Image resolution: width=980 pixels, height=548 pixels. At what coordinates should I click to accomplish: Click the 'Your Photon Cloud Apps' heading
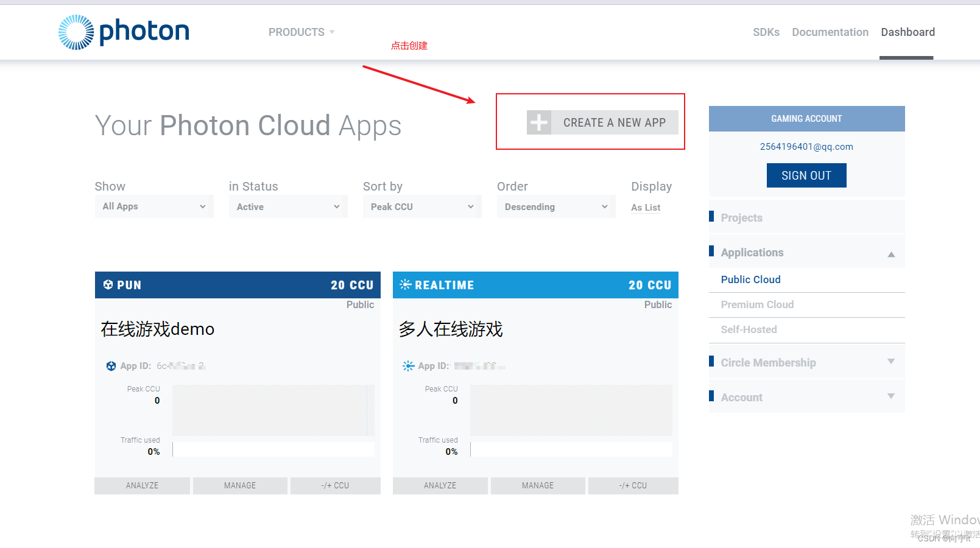click(x=248, y=126)
